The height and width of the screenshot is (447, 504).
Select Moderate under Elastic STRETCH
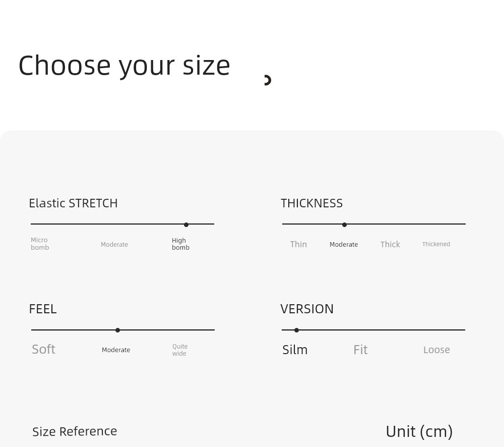pyautogui.click(x=114, y=245)
